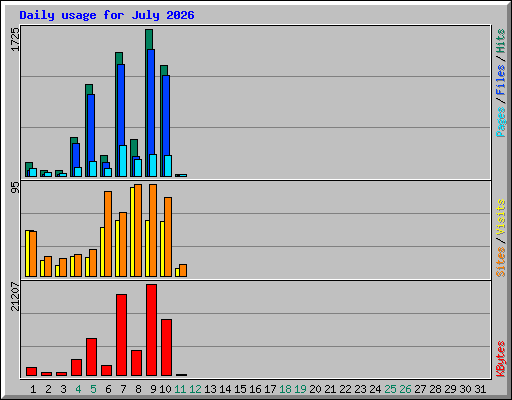This screenshot has width=512, height=400.
Task: Click day 3 on the date axis
Action: (x=63, y=389)
